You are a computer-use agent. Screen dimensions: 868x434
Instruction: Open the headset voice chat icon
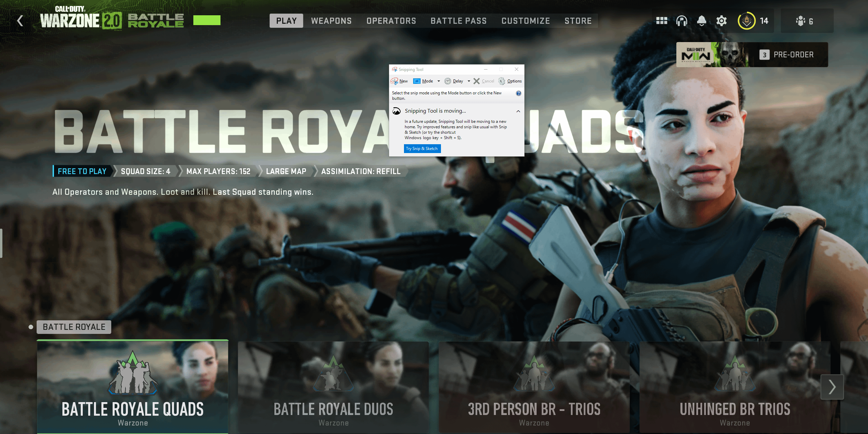pyautogui.click(x=681, y=21)
